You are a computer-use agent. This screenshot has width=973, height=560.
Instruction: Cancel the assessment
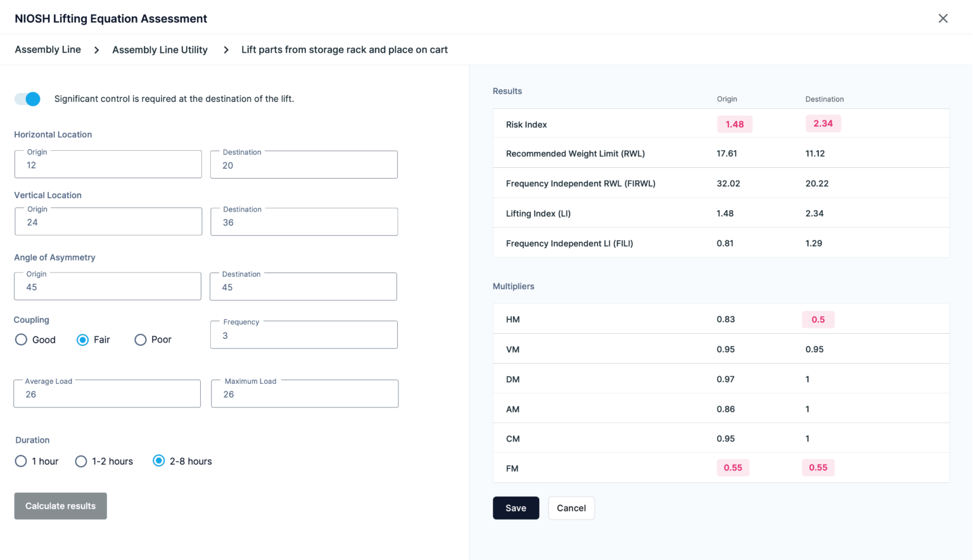(571, 508)
